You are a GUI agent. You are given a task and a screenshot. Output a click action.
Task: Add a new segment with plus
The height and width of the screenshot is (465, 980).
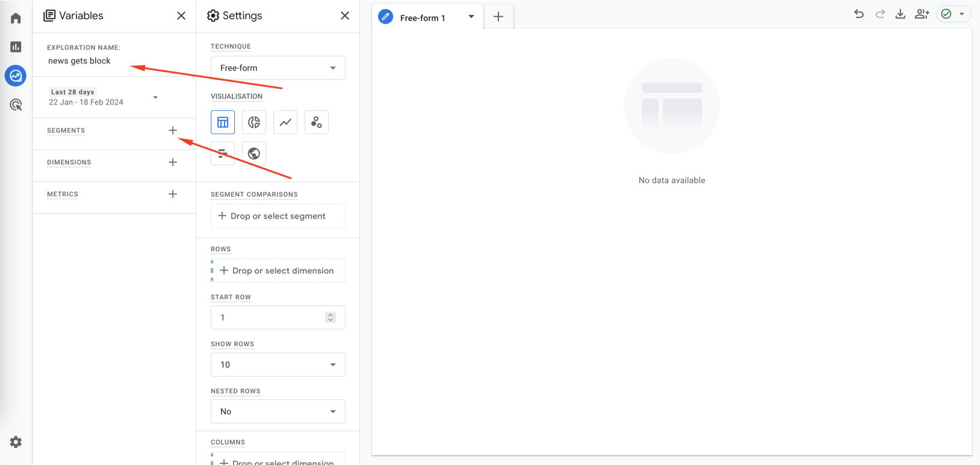(x=173, y=131)
